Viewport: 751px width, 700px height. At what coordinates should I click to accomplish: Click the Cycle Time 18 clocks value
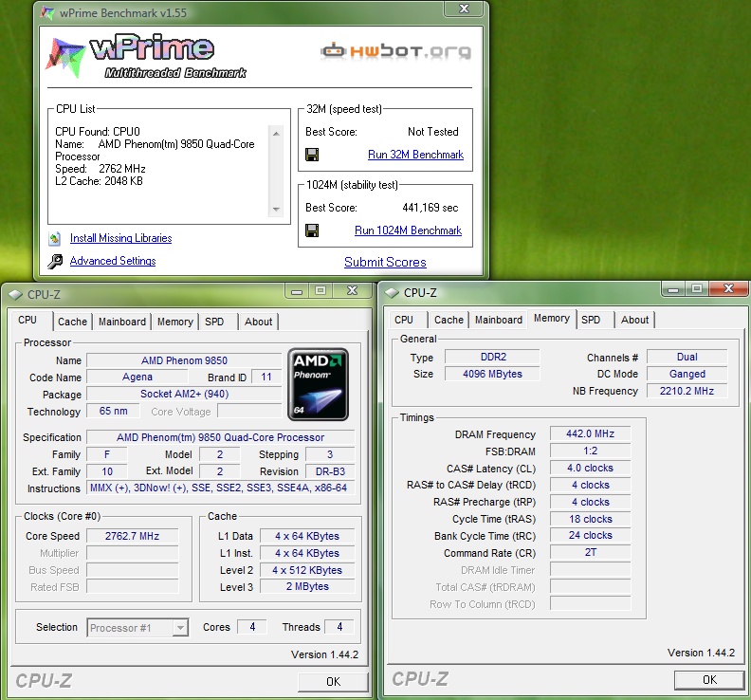coord(590,519)
